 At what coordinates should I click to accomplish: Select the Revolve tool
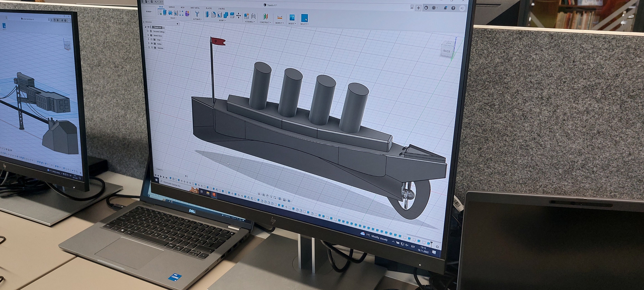tap(170, 13)
